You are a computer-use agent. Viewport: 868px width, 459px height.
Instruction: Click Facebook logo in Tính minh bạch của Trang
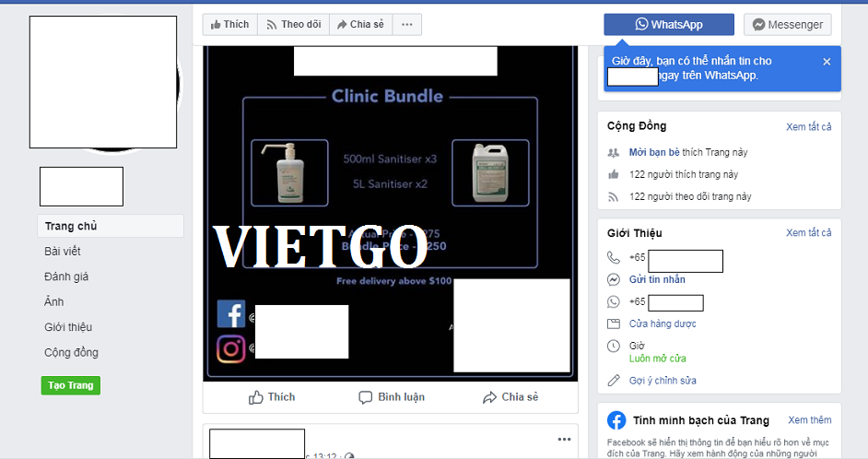(x=616, y=421)
